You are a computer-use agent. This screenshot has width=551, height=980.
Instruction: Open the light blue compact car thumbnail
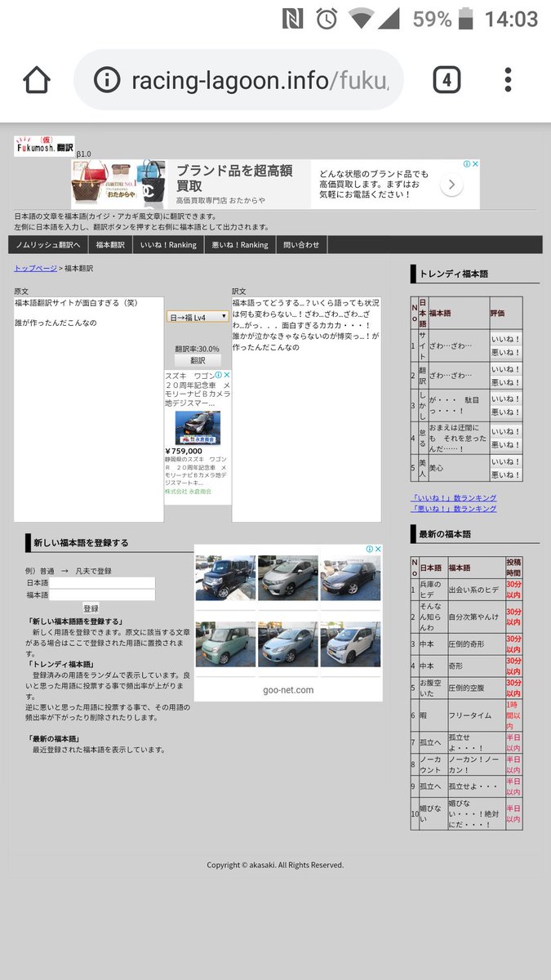click(288, 644)
